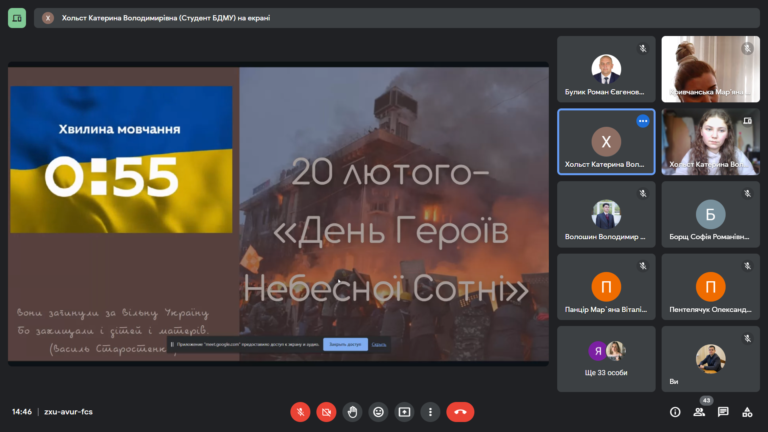Open options on Хольст Катерина's avatar tile
Image resolution: width=768 pixels, height=432 pixels.
tap(643, 121)
